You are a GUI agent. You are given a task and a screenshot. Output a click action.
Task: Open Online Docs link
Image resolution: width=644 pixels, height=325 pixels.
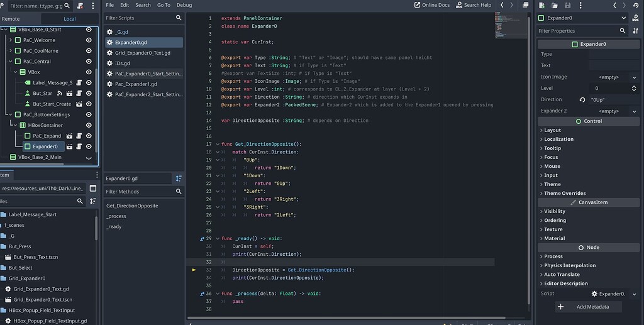[x=432, y=5]
